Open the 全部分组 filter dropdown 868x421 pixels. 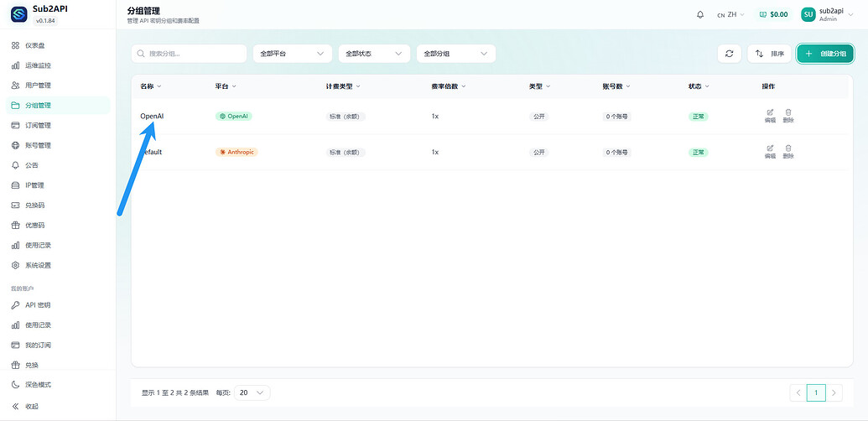456,54
